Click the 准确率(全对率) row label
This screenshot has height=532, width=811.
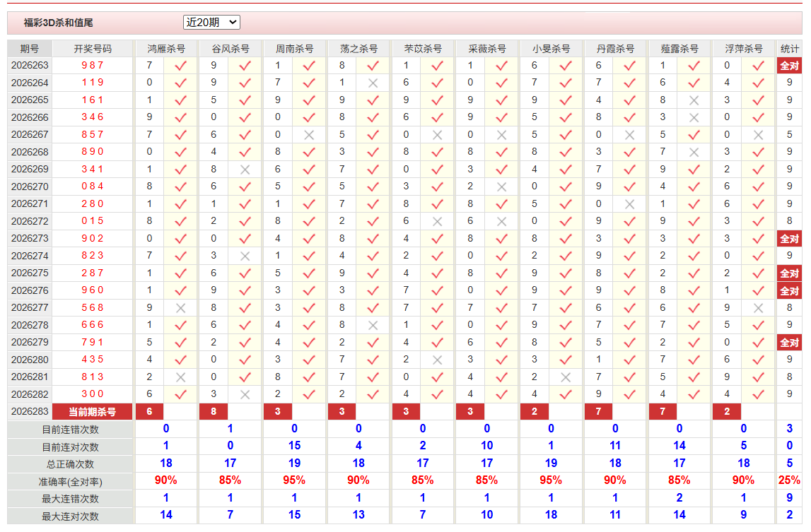[x=70, y=482]
